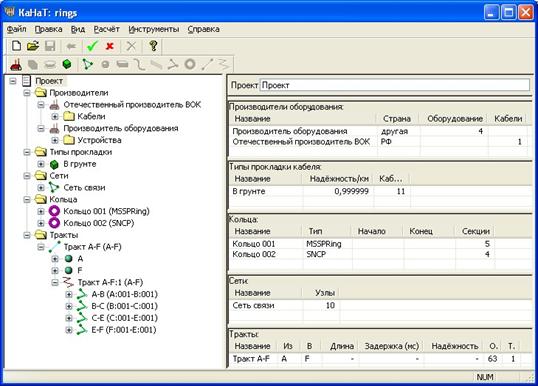538x386 pixels.
Task: Click the back arrow toolbar icon
Action: coord(71,46)
